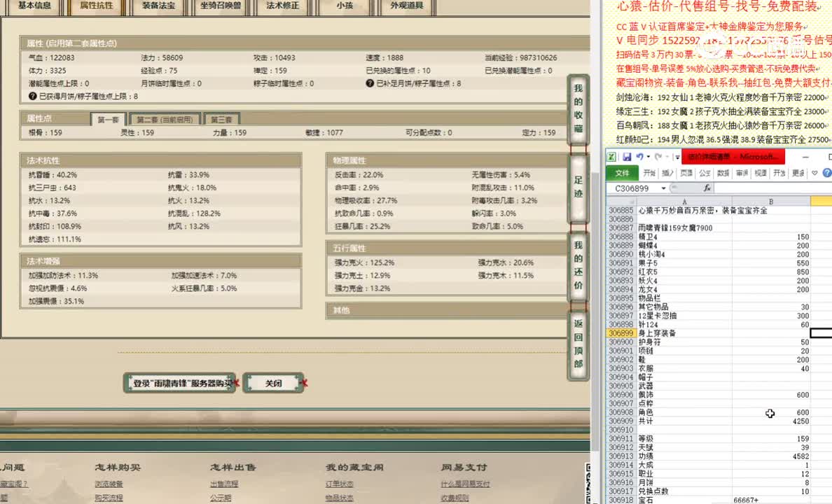Viewport: 832px width, 504px height.
Task: Click the help '?' icon beside 潜能属性点上限
Action: click(33, 95)
